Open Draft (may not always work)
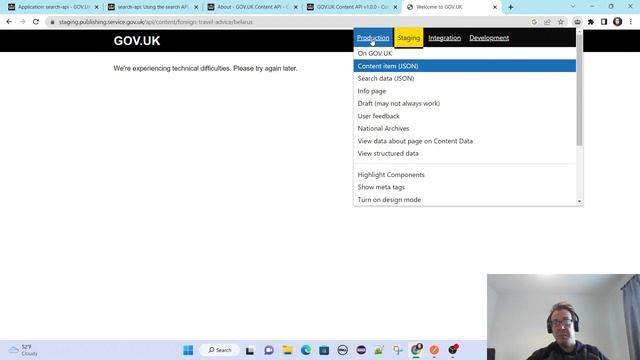 (464, 103)
